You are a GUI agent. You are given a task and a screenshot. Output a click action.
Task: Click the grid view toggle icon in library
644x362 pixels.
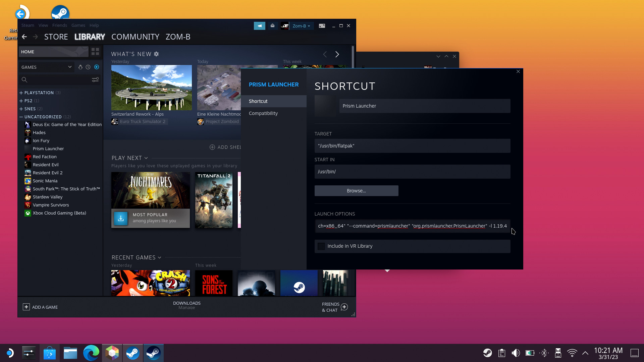point(95,51)
